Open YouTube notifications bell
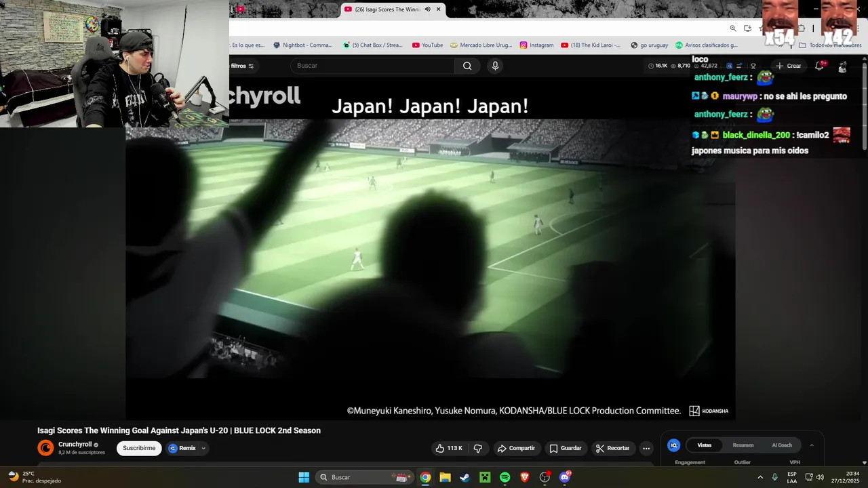The width and height of the screenshot is (868, 488). click(x=819, y=66)
